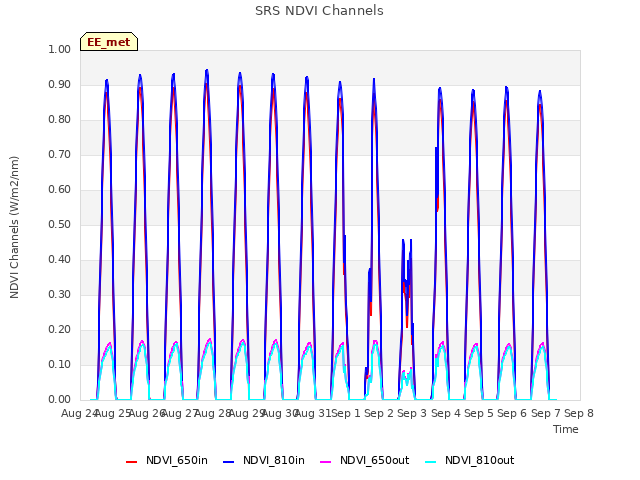
Task: Select the NDVI_810out legend entry
Action: pyautogui.click(x=469, y=460)
